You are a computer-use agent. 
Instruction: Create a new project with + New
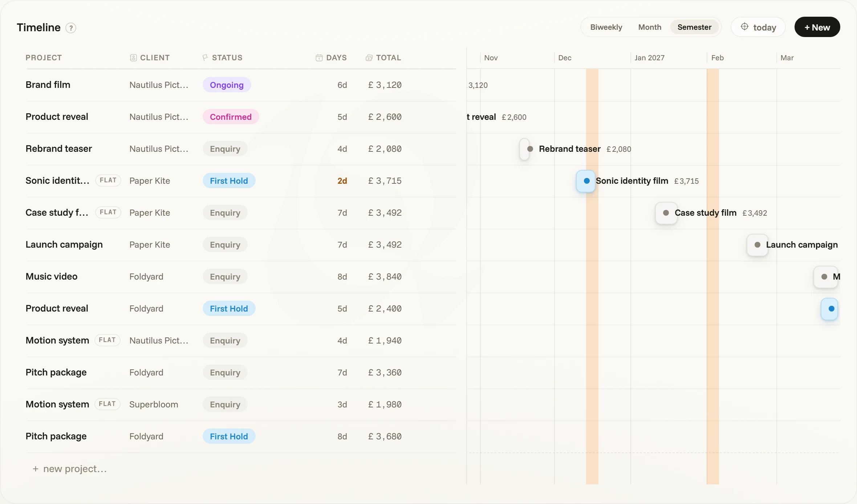tap(817, 27)
